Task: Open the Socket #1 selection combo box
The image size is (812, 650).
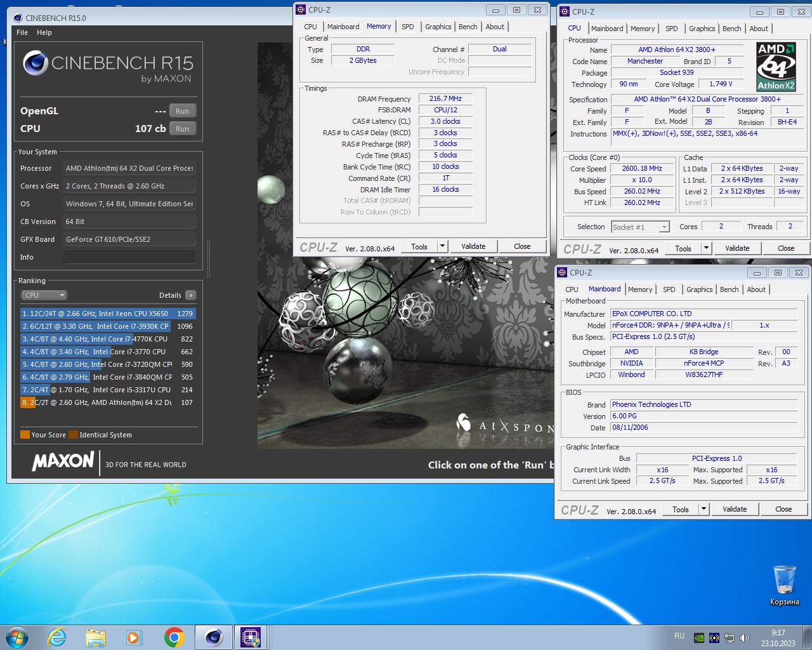Action: pyautogui.click(x=640, y=227)
